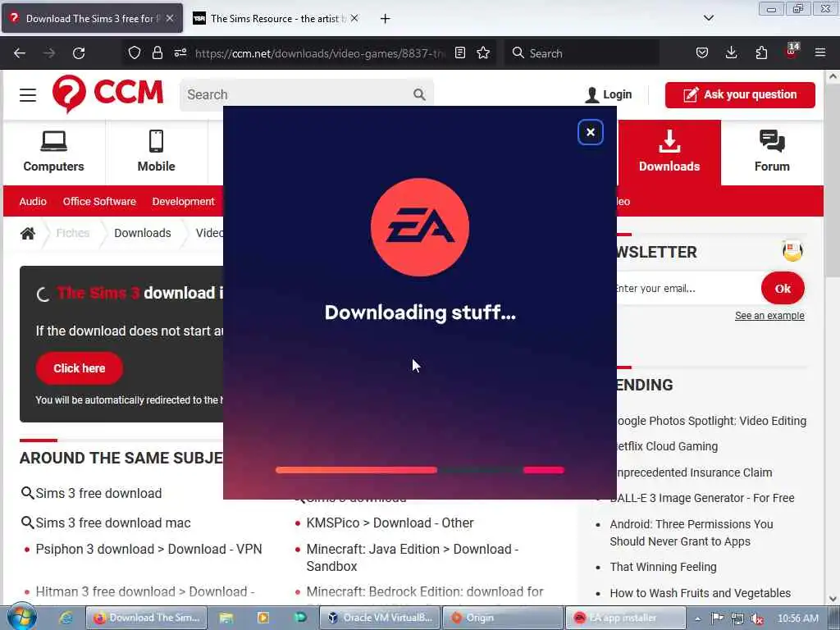Click newsletter Ok button
Image resolution: width=840 pixels, height=630 pixels.
[783, 288]
